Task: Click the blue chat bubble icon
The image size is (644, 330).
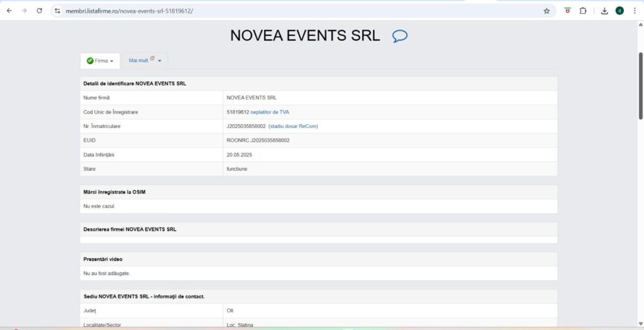Action: pos(399,36)
